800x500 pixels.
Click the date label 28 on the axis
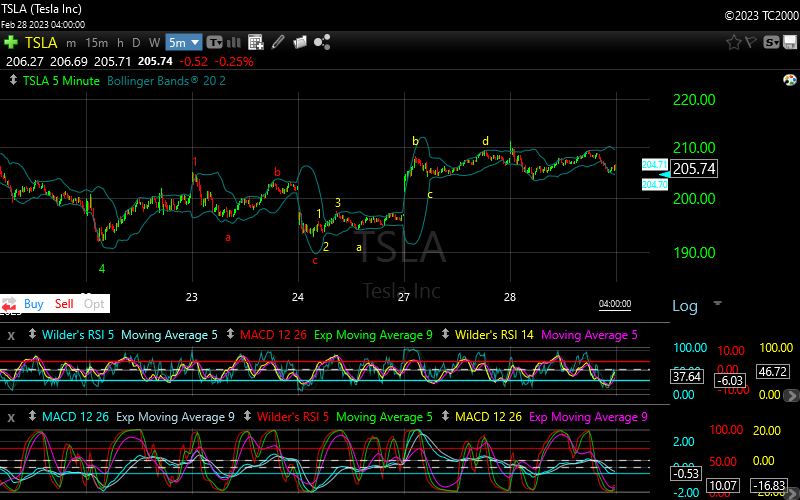tap(510, 297)
